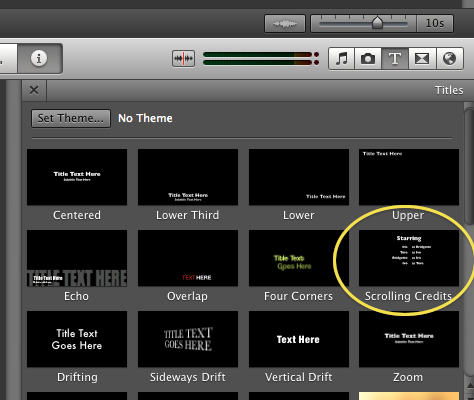
Task: Select the Overlap title thumbnail
Action: (x=188, y=258)
